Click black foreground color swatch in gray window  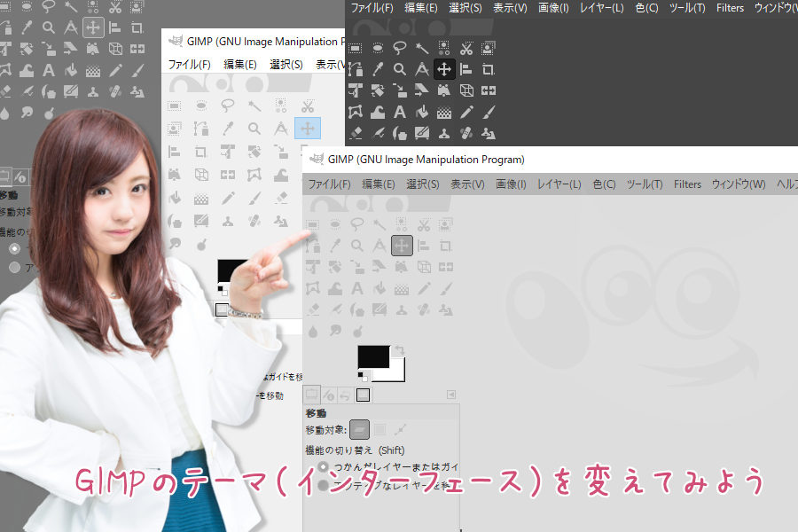[373, 356]
